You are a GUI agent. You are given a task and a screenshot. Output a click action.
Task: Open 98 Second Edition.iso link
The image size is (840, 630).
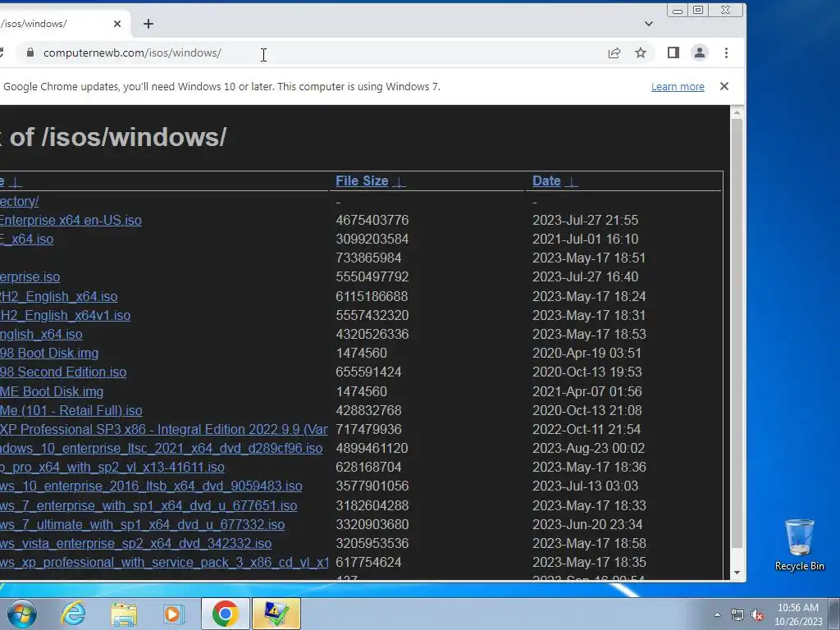(63, 372)
